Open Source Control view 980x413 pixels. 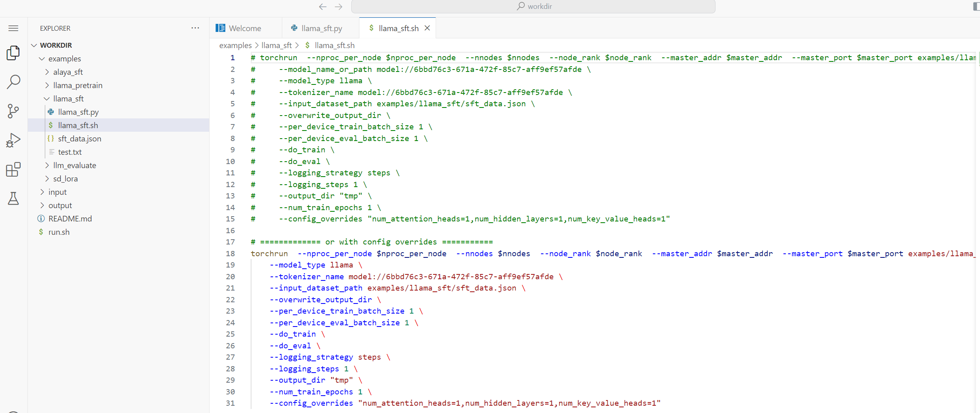(13, 111)
